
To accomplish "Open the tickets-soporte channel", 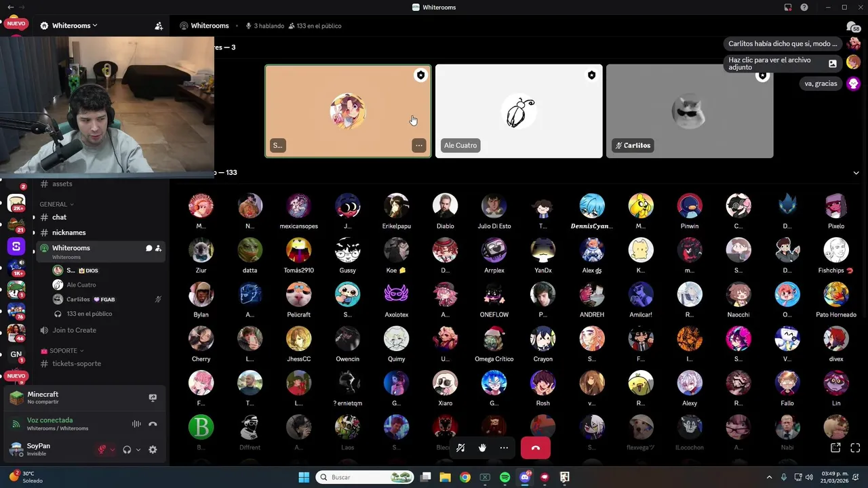I will click(102, 363).
